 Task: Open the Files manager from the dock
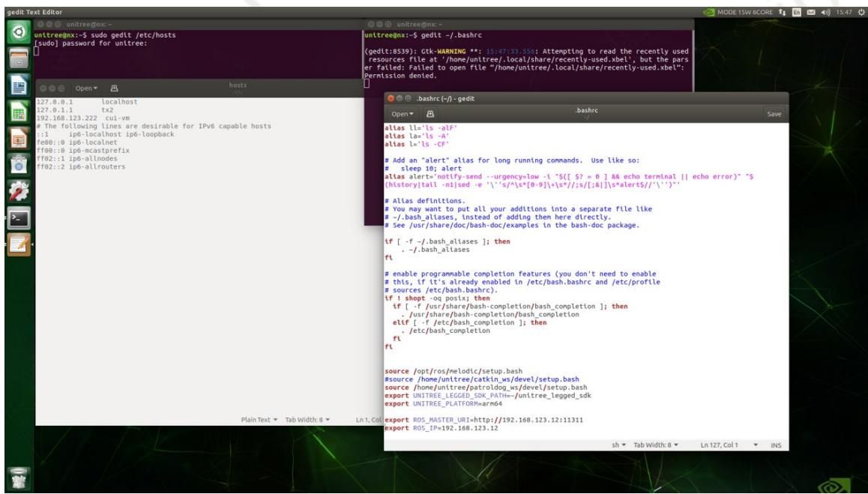pyautogui.click(x=18, y=58)
